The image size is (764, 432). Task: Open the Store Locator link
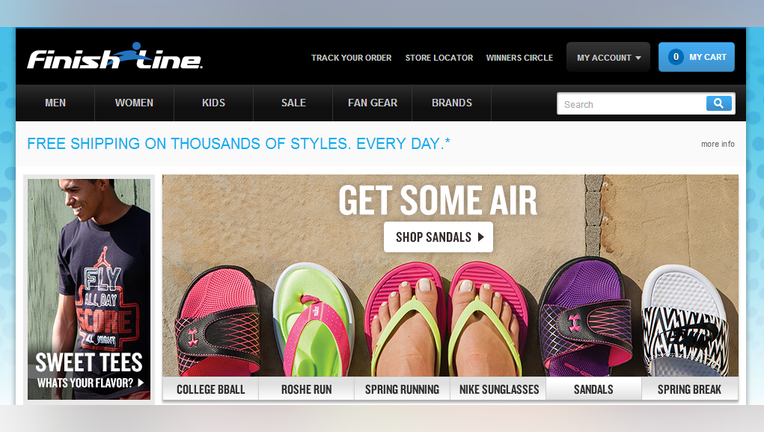tap(439, 58)
